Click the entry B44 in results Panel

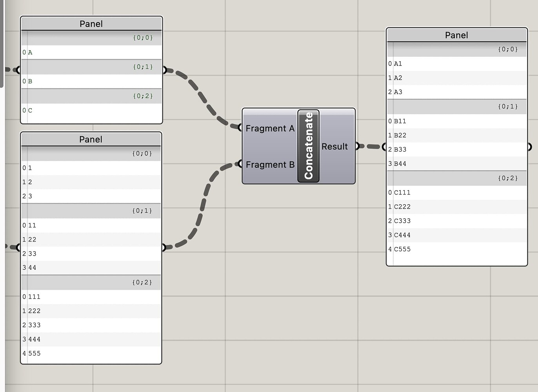click(x=400, y=163)
